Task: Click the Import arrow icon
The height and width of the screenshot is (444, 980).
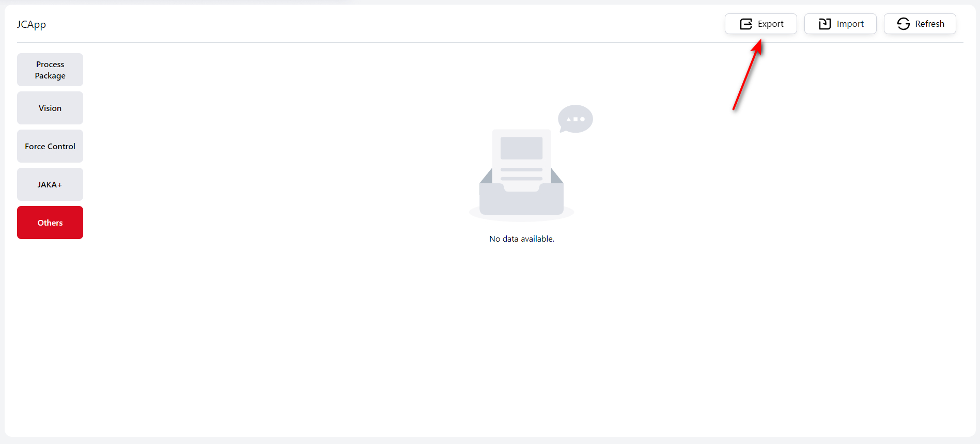Action: pos(825,24)
